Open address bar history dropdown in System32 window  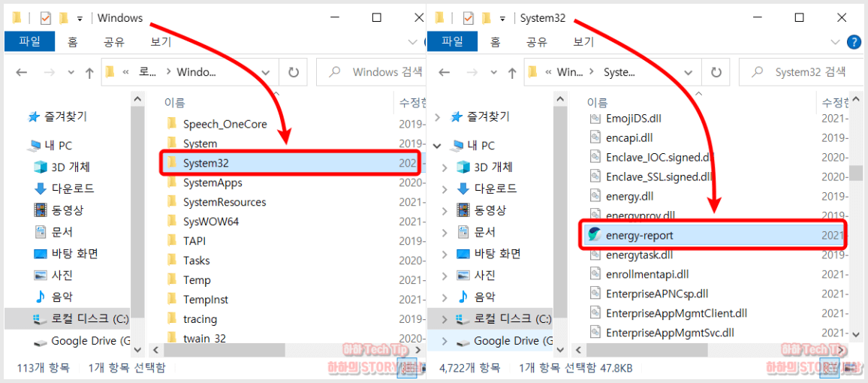(689, 72)
